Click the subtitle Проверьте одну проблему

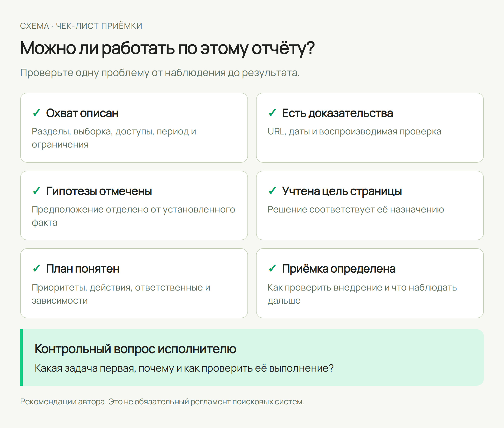coord(85,73)
